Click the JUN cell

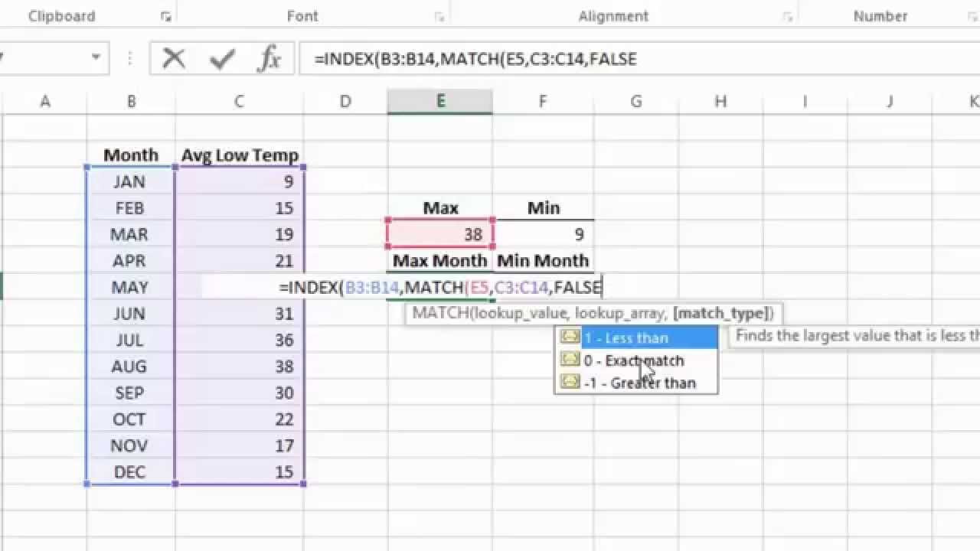[131, 314]
